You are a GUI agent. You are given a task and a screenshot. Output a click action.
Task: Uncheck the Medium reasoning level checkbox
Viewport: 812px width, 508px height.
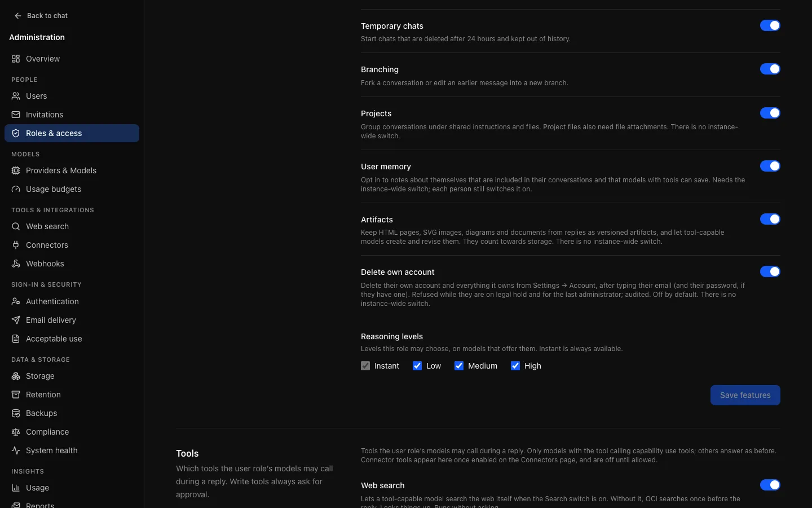459,366
